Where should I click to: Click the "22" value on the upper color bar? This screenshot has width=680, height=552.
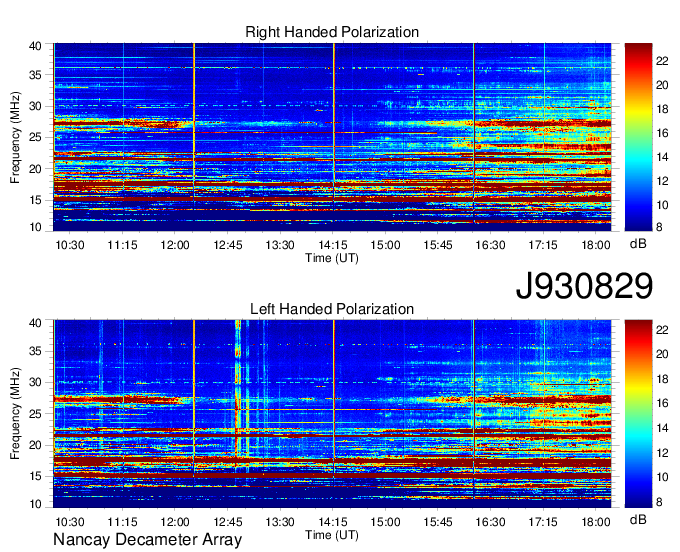(x=662, y=61)
